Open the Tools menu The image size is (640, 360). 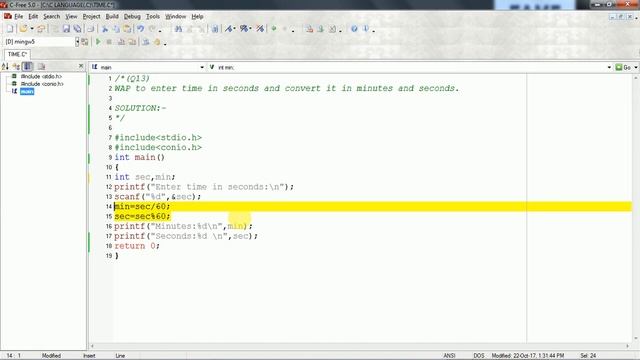153,16
